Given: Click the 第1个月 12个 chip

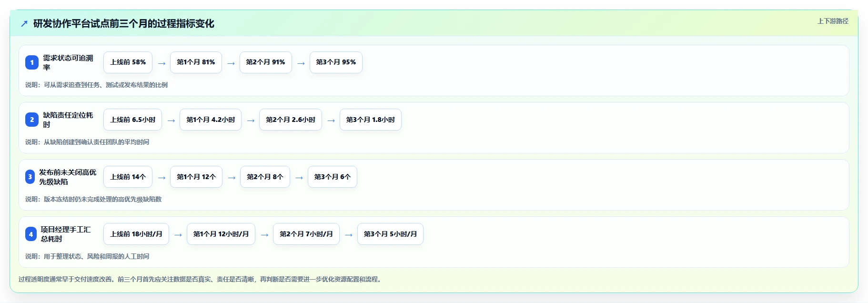Looking at the screenshot, I should pyautogui.click(x=196, y=177).
